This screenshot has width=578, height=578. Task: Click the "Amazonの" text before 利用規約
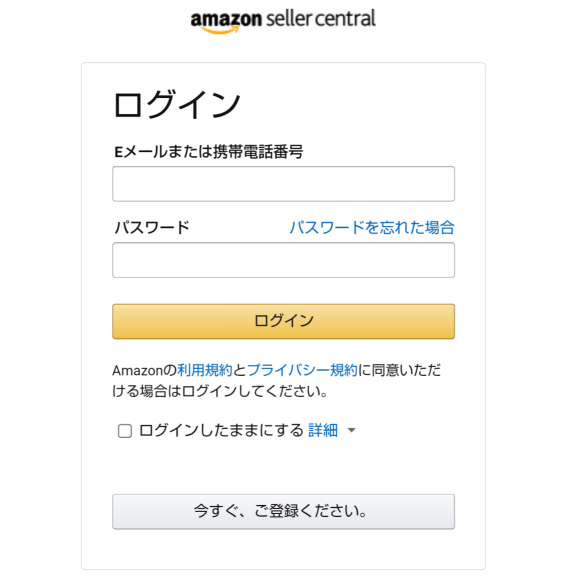(x=144, y=370)
